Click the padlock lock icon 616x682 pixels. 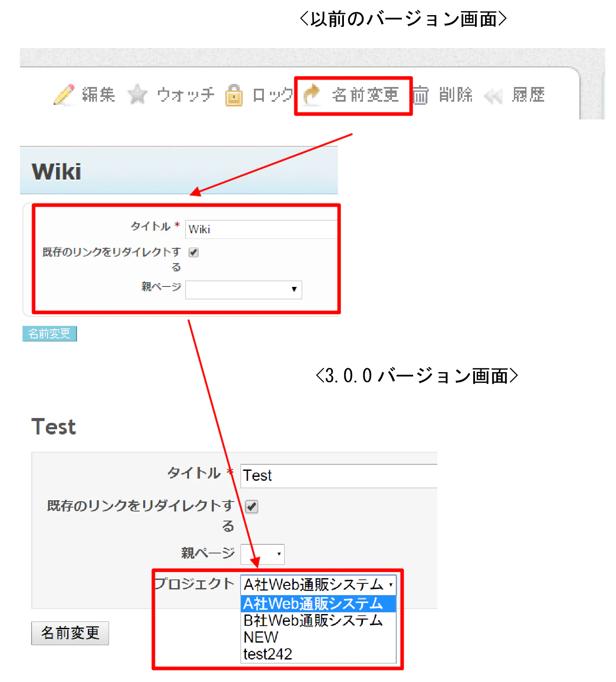(234, 95)
